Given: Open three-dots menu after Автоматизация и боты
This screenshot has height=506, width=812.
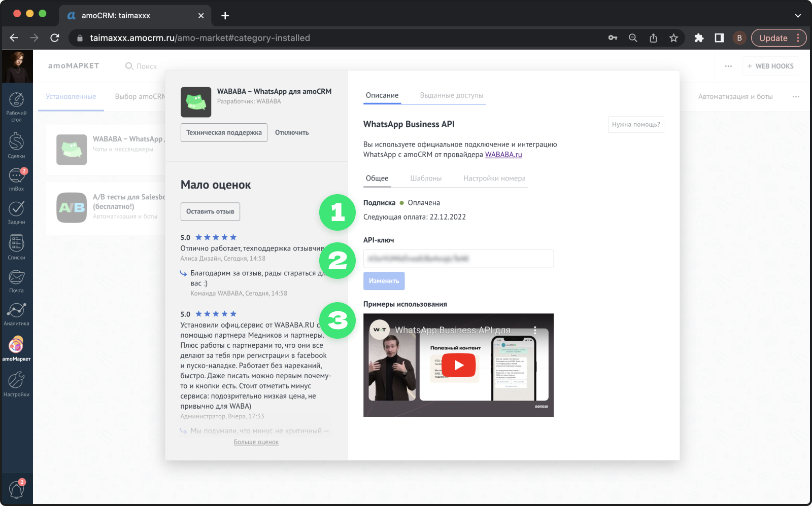Looking at the screenshot, I should pos(796,96).
